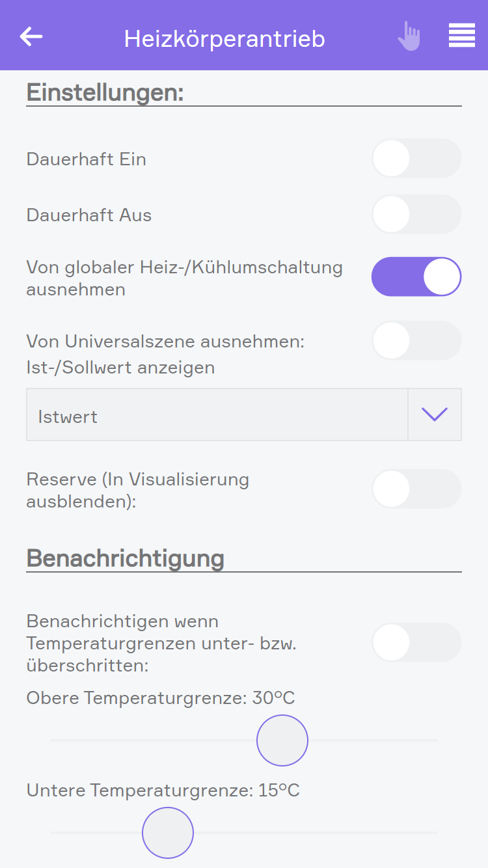Disable the globaler Heiz-/Kühlumschaltung ausnehmen switch
Viewport: 488px width, 868px height.
click(416, 277)
